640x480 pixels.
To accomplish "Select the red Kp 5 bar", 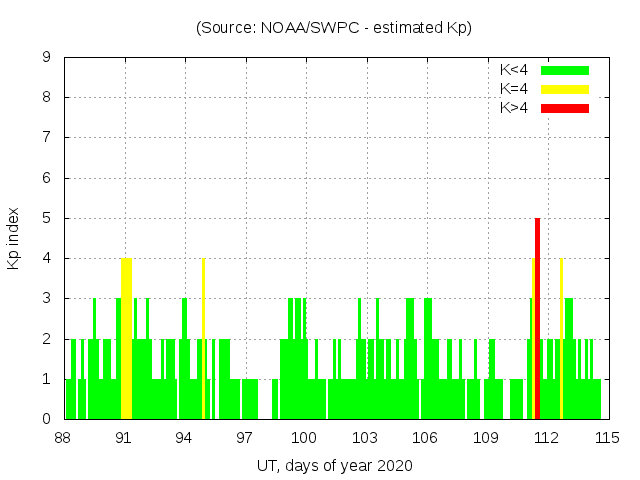I will point(537,320).
